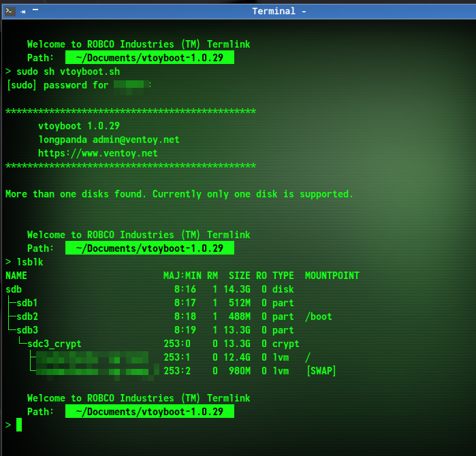This screenshot has width=476, height=456.
Task: Click the dash button beside the pin icon
Action: pyautogui.click(x=35, y=10)
